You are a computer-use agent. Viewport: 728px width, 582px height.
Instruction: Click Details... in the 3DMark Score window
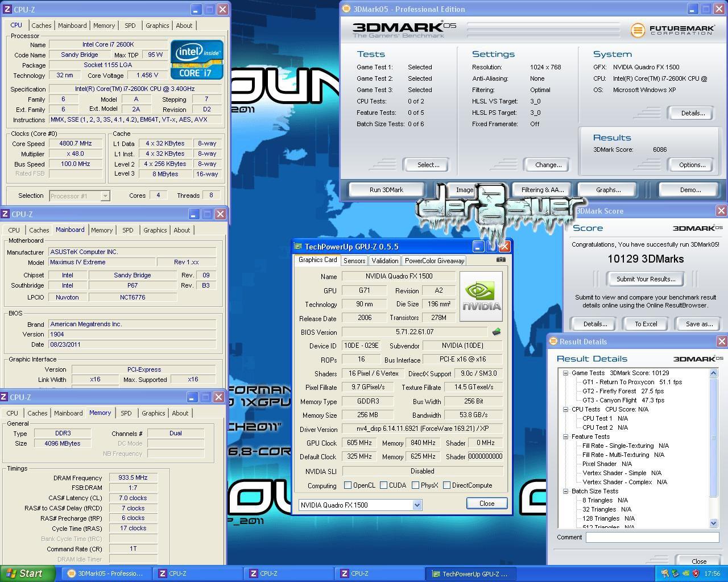(x=595, y=324)
